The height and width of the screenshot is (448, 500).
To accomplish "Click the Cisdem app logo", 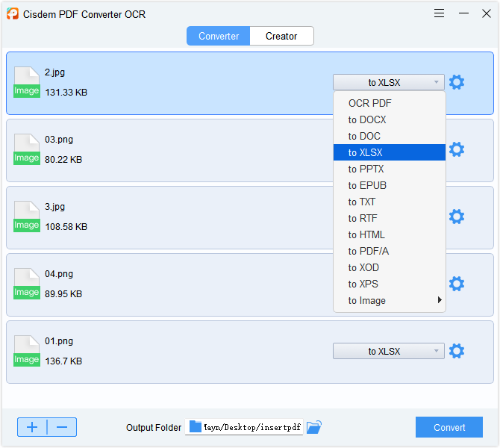I will point(13,13).
